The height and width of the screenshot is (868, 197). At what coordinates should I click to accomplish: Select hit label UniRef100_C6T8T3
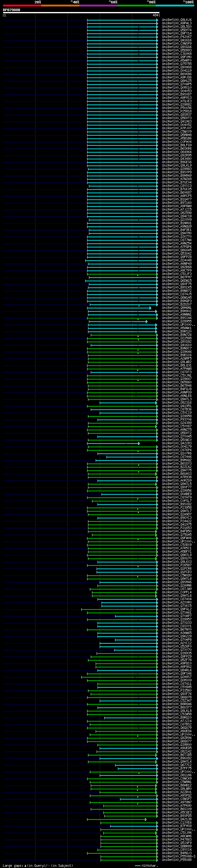tap(177, 372)
